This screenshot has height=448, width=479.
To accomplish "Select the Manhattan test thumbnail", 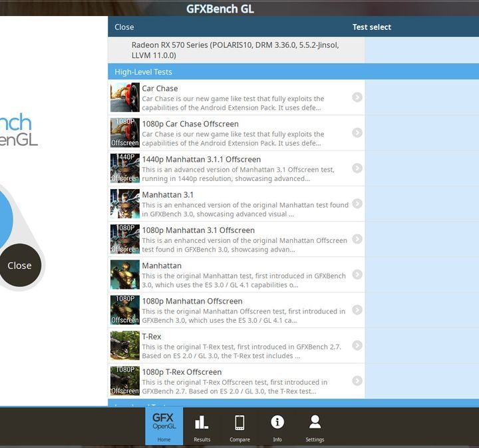I will (125, 274).
